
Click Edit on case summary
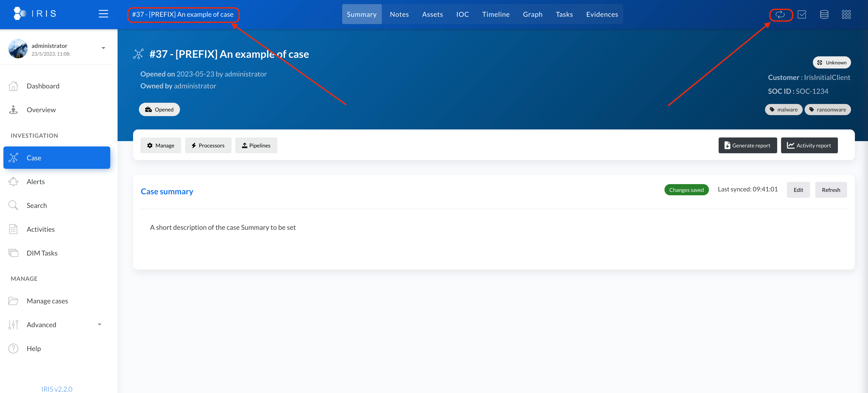click(798, 190)
